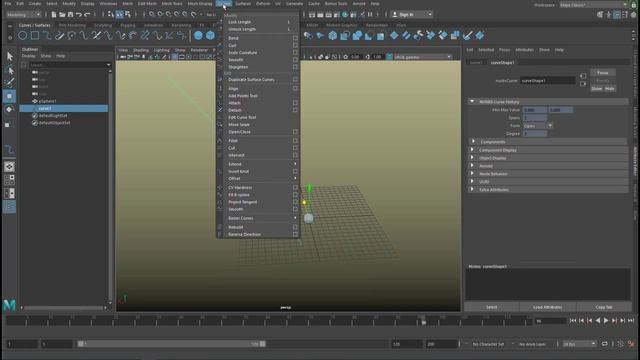Click the playback range slider bar
The height and width of the screenshot is (360, 640).
pyautogui.click(x=171, y=344)
